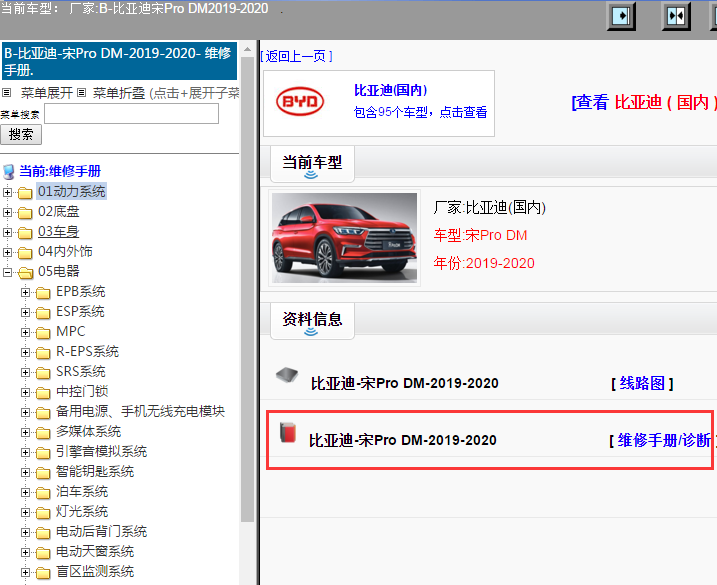Image resolution: width=717 pixels, height=585 pixels.
Task: Click the folder icon beside ESP系统
Action: point(43,313)
